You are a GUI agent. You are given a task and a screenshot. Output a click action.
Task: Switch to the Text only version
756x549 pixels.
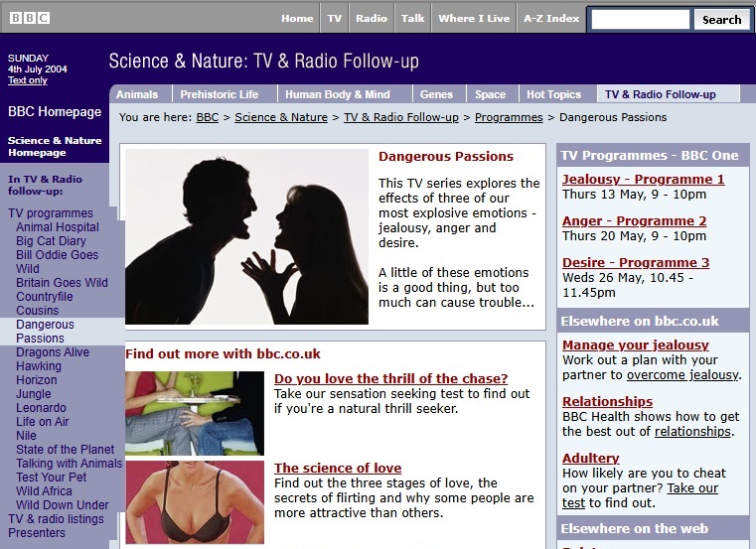[28, 80]
